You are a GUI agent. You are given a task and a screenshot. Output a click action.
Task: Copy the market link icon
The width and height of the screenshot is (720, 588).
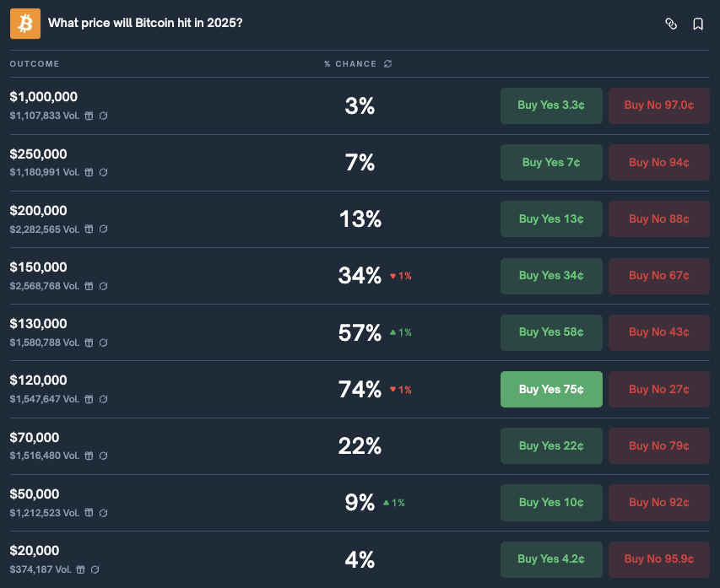tap(671, 24)
